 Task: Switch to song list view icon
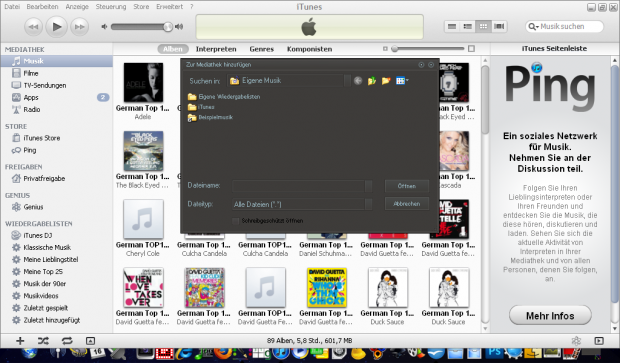452,26
